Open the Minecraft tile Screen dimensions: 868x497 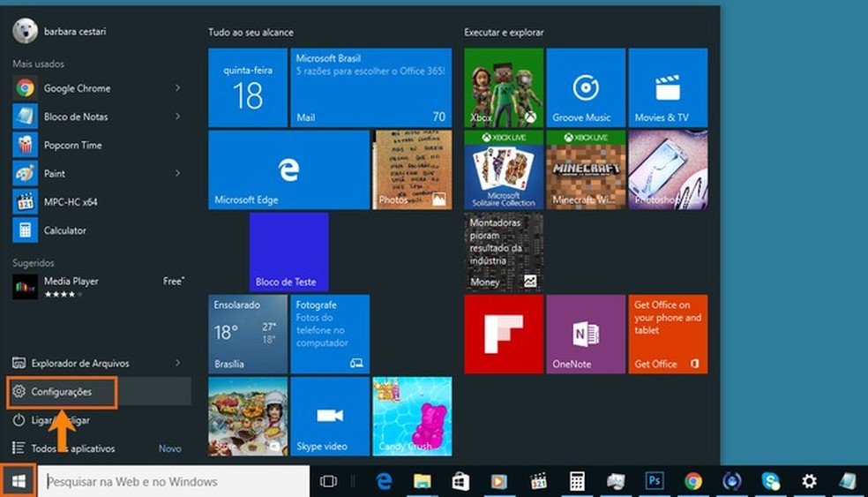click(586, 169)
